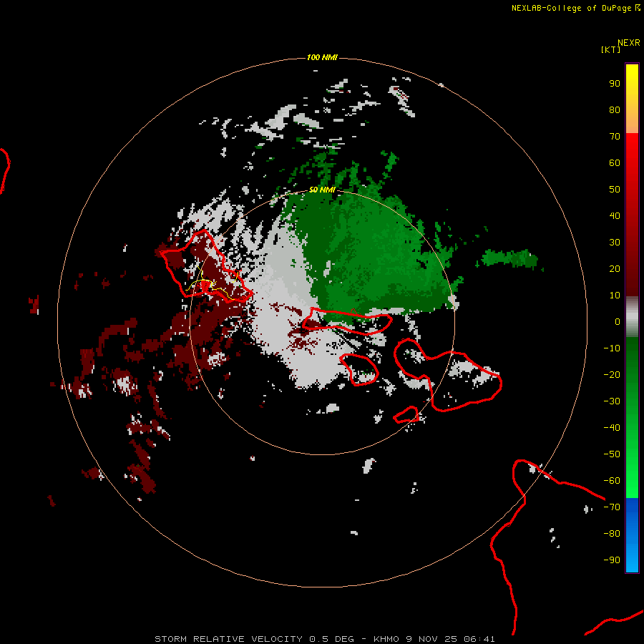Click the 100 NMI range ring label
Image resolution: width=644 pixels, height=644 pixels.
pos(322,57)
